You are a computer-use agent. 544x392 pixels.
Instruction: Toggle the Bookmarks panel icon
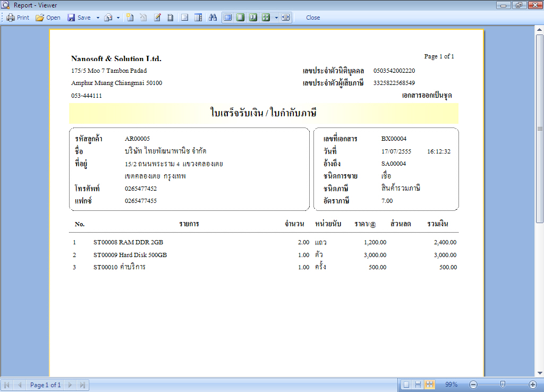click(184, 18)
